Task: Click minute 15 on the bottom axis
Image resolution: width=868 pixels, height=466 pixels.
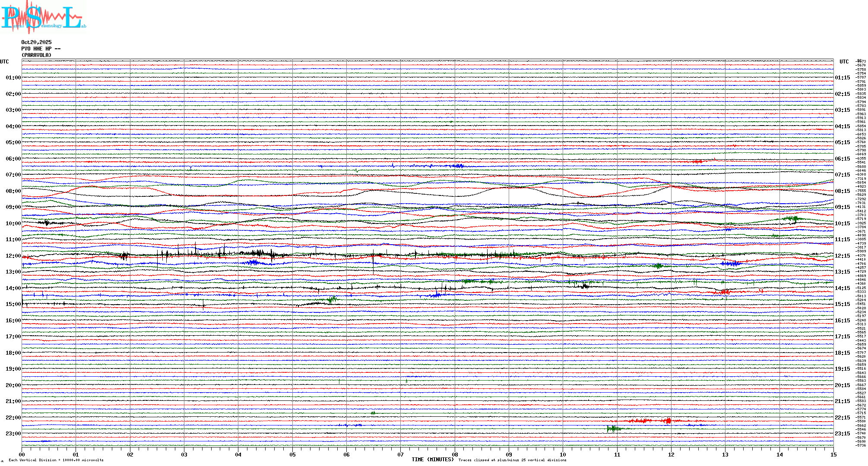Action: pyautogui.click(x=833, y=455)
